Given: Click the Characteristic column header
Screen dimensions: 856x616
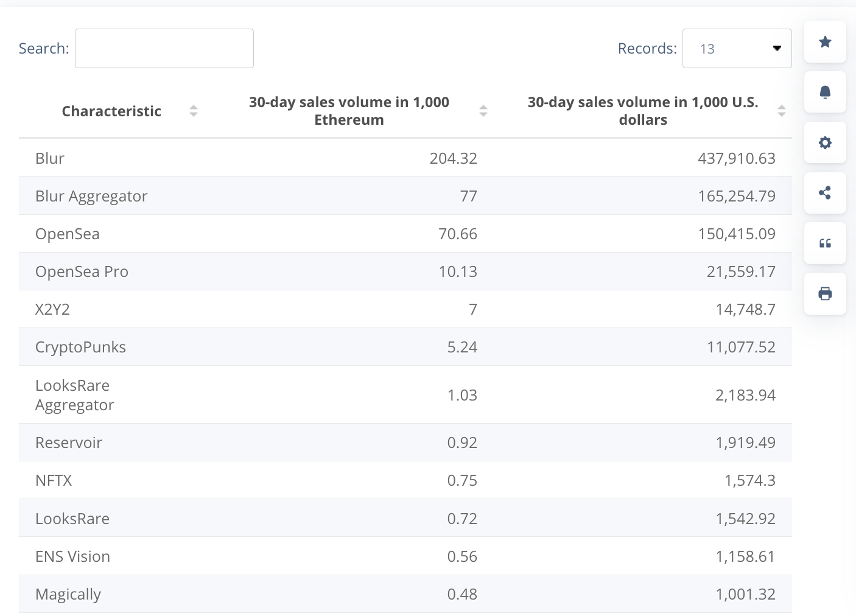Looking at the screenshot, I should (111, 111).
